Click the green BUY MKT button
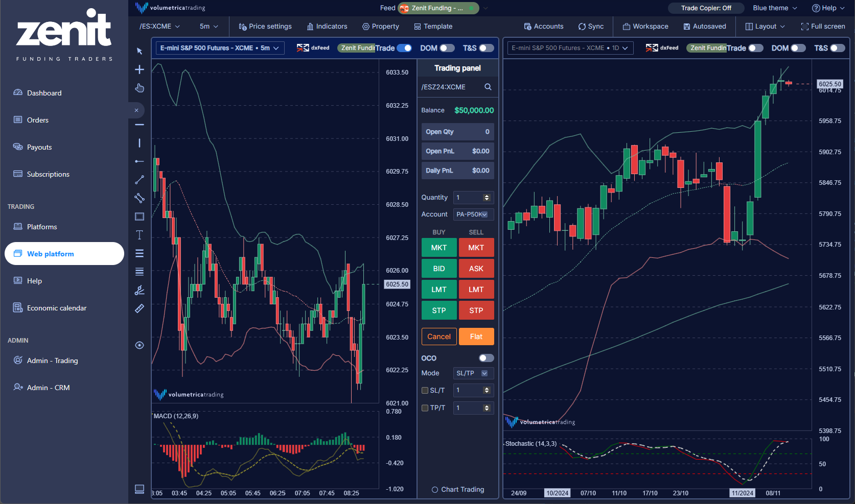The height and width of the screenshot is (504, 855). point(438,248)
